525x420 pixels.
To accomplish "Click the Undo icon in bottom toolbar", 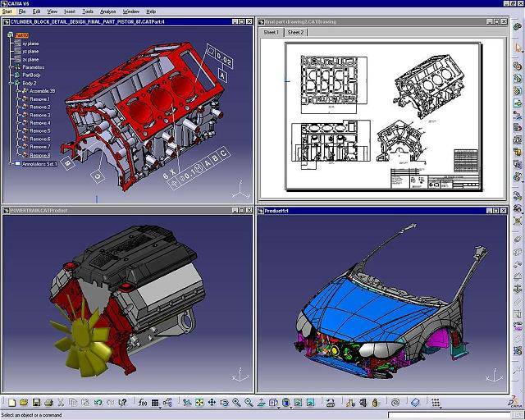I will [x=98, y=403].
